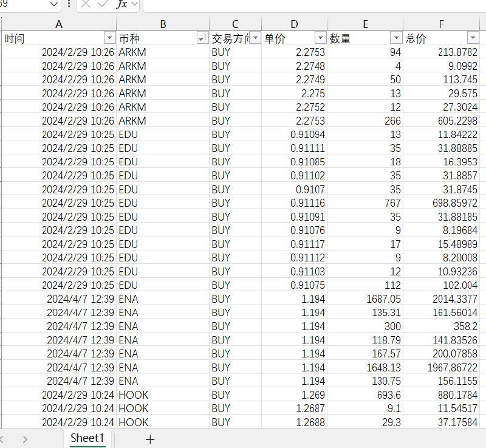Select total cell 2014.3377
Screen dimensions: 486x448
pos(442,298)
